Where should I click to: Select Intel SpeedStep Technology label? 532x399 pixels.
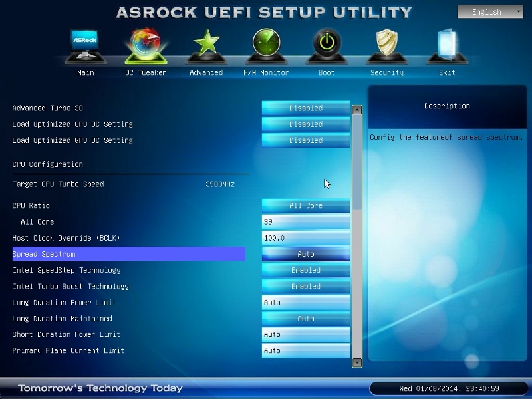(x=66, y=270)
